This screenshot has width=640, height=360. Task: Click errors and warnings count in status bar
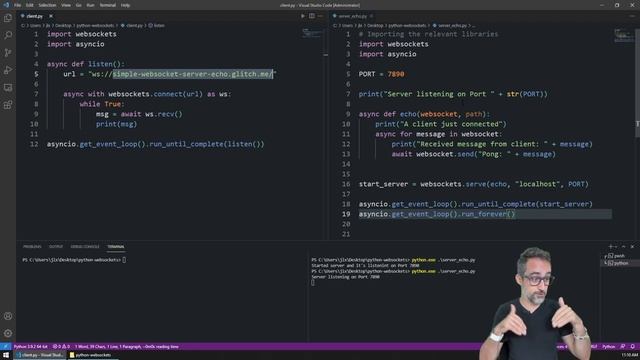[61, 347]
